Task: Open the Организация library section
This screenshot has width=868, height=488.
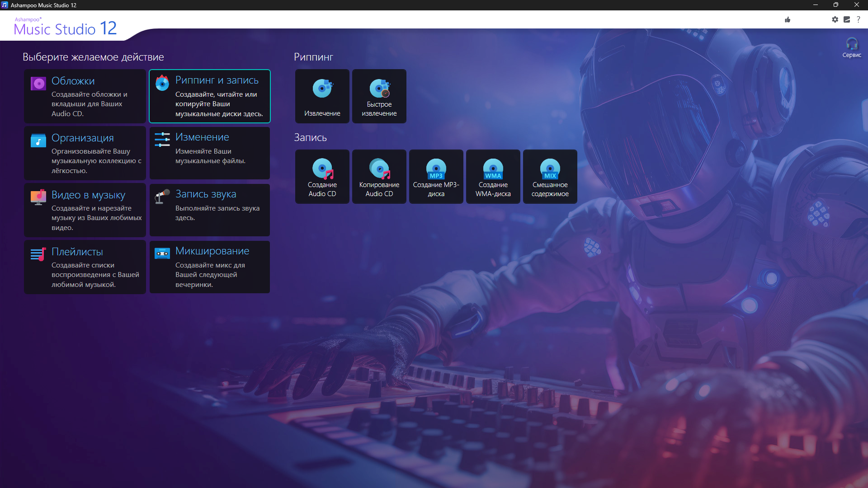Action: coord(85,153)
